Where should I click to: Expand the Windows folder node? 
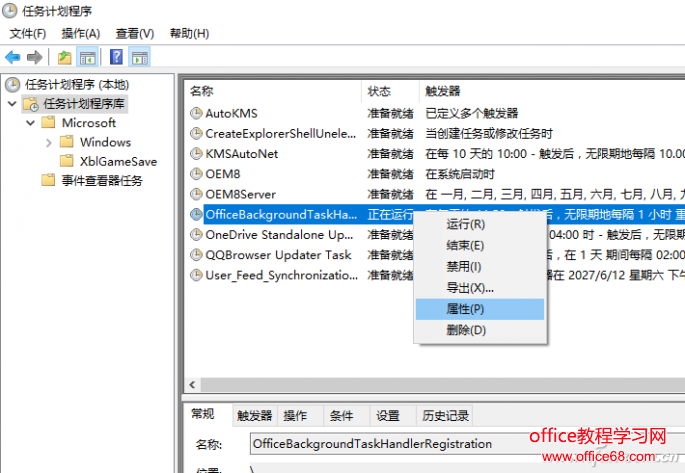click(x=48, y=142)
